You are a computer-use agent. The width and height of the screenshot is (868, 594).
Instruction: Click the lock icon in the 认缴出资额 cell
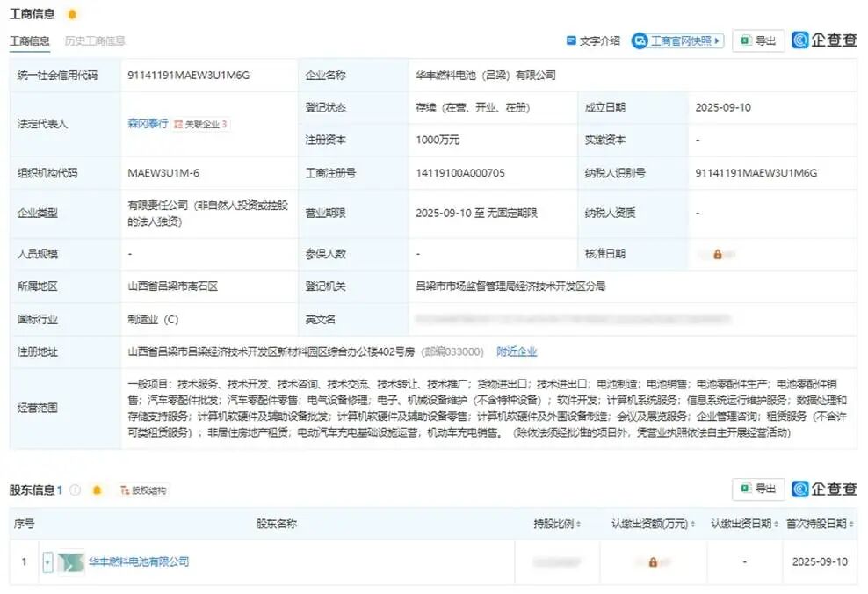coord(654,562)
